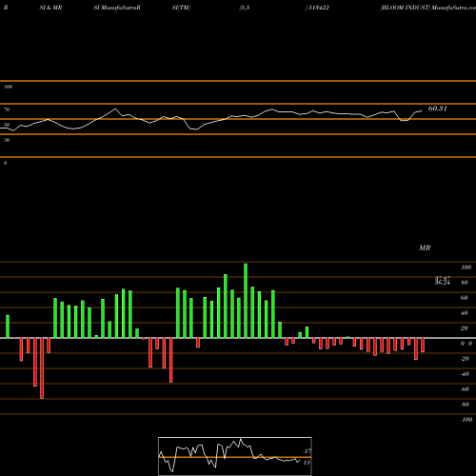The height and width of the screenshot is (476, 476).
Task: Click the overlapping 36.24 value near MR axis
Action: (x=443, y=283)
